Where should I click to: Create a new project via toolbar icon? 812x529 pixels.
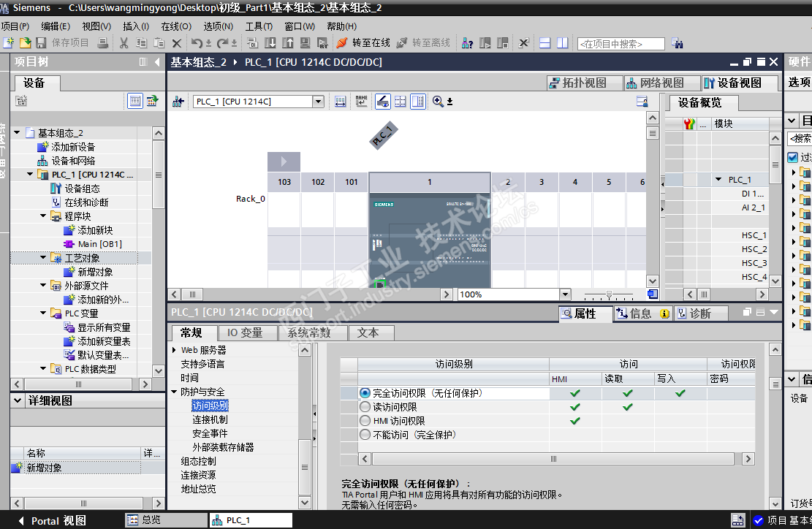tap(8, 43)
